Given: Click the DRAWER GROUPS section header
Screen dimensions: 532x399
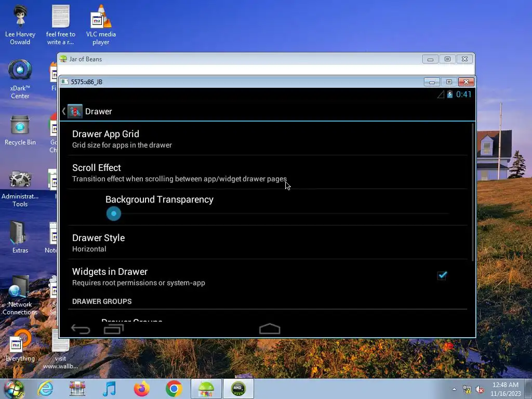Looking at the screenshot, I should point(102,301).
